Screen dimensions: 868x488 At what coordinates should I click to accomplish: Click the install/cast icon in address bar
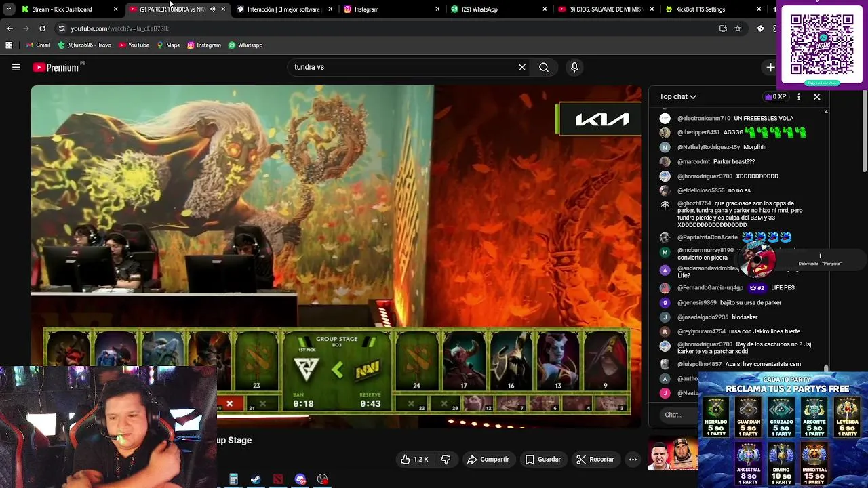tap(723, 28)
